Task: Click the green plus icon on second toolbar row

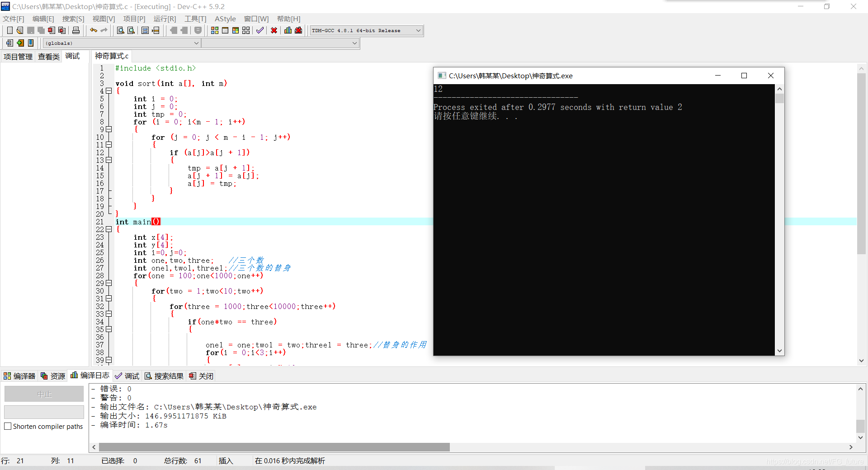Action: click(20, 43)
